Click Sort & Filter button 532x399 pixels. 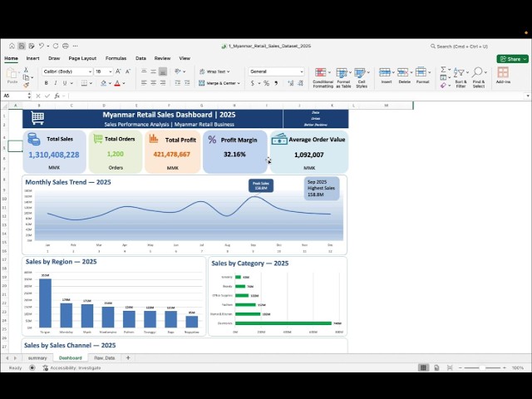[x=461, y=77]
